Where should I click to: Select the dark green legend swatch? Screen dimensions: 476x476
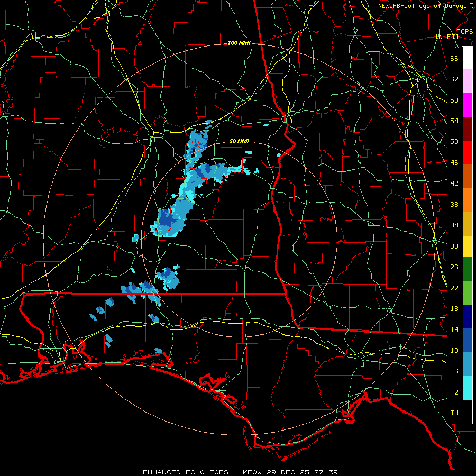467,269
